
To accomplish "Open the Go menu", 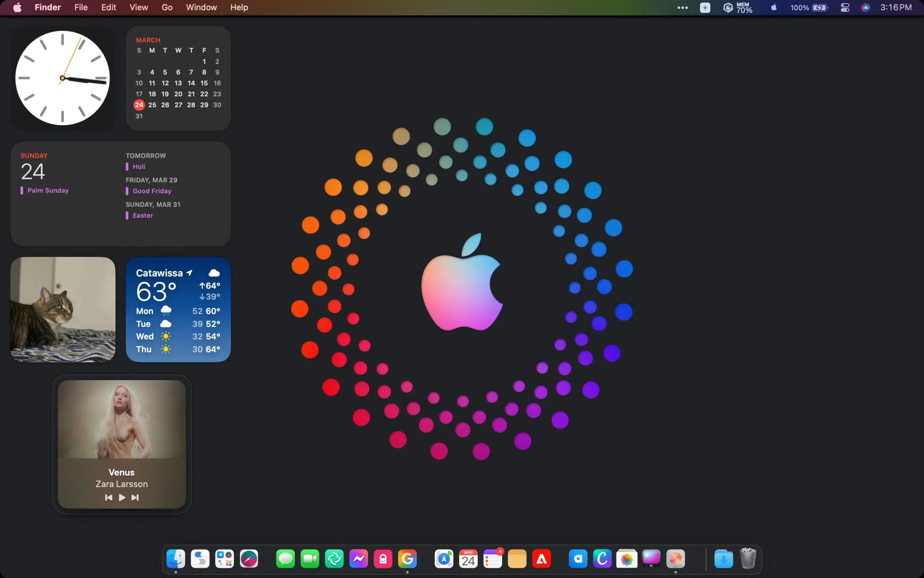I will point(167,8).
